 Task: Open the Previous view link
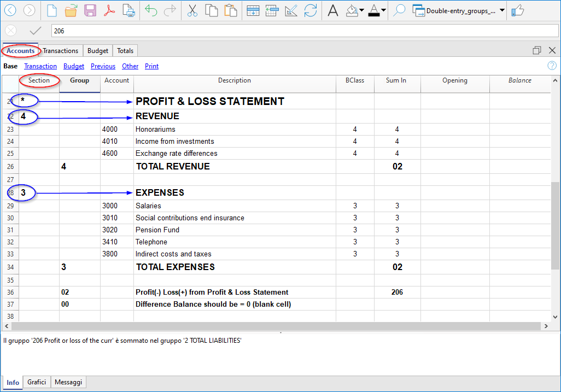pos(103,66)
